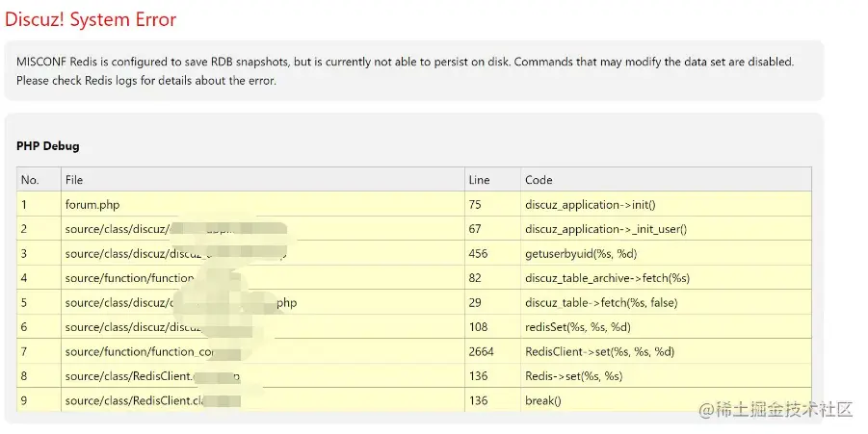Click row number 9 cell
This screenshot has width=868, height=434.
[39, 399]
